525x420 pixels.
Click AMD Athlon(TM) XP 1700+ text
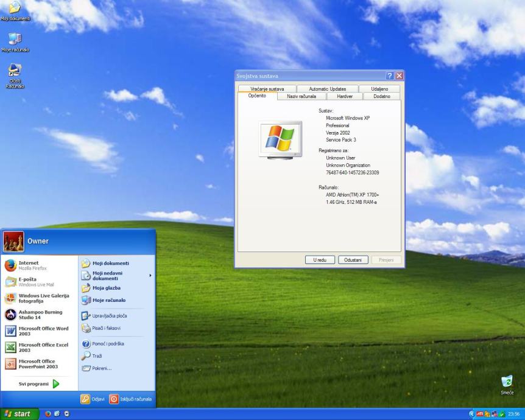352,195
